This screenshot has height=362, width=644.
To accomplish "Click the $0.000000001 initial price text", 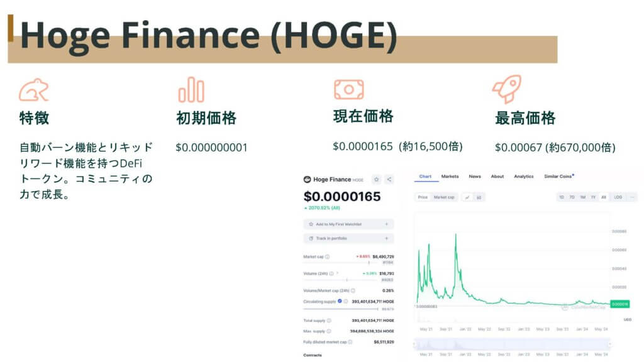I will [211, 147].
